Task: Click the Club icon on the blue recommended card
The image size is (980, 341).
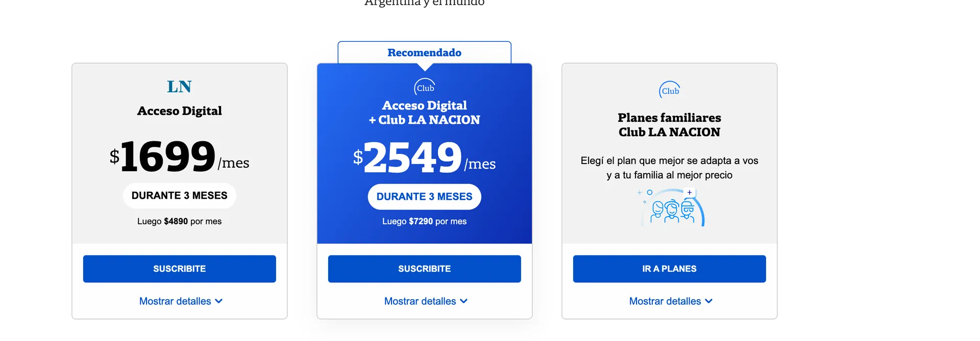Action: click(425, 87)
